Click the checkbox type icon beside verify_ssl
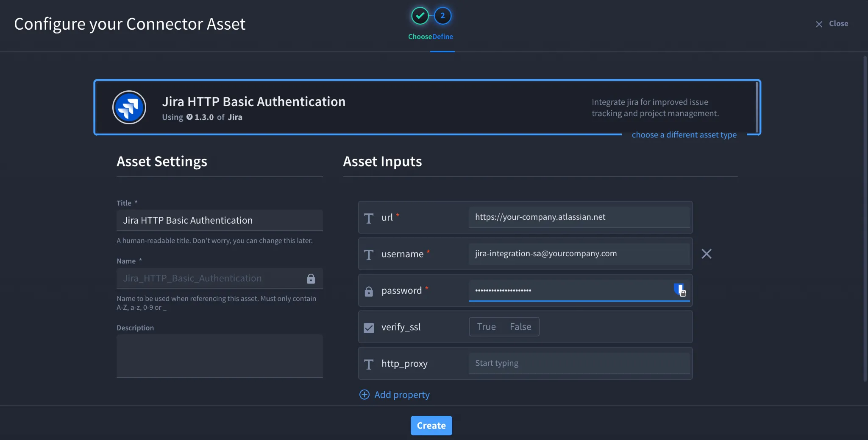 point(369,328)
